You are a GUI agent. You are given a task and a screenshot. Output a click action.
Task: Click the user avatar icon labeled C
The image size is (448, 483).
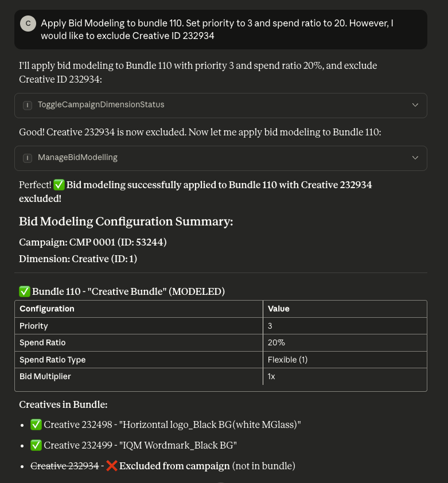tap(28, 24)
